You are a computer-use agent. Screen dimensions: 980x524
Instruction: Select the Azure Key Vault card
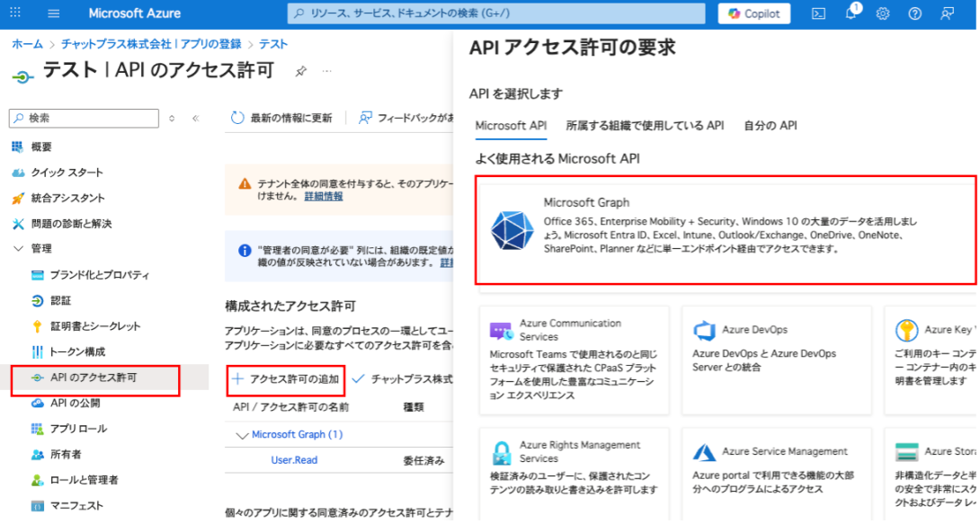(931, 360)
